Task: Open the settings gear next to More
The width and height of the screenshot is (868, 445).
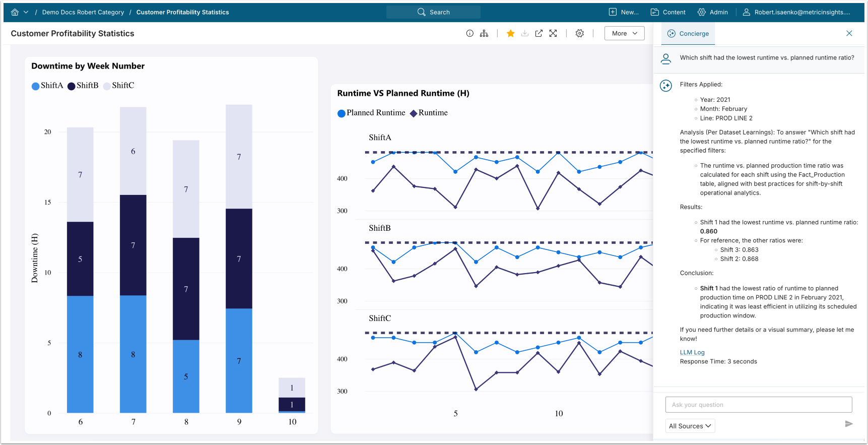Action: (x=580, y=33)
